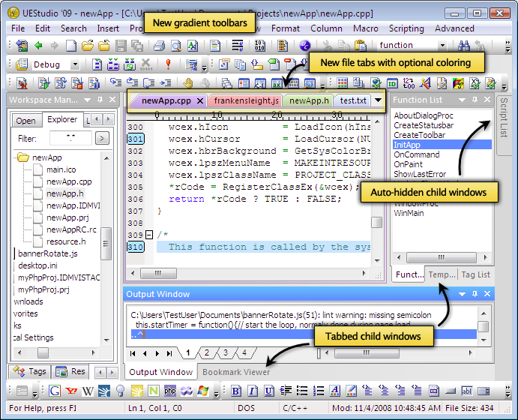Click the green Back arrow icon

click(38, 45)
